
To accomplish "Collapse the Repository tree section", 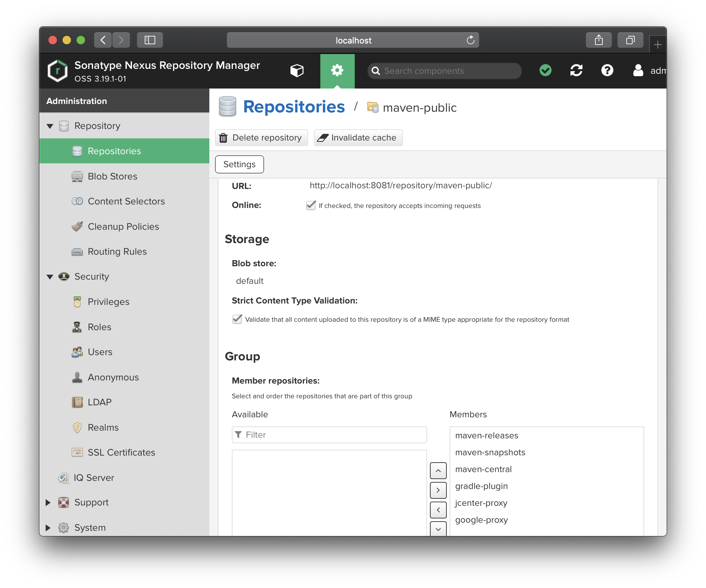I will pyautogui.click(x=50, y=126).
